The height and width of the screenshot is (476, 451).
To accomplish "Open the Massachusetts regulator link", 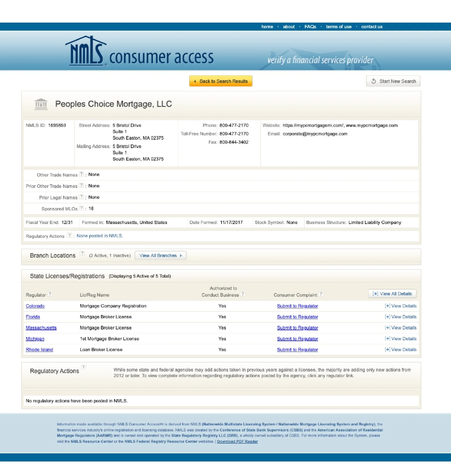I will [41, 328].
